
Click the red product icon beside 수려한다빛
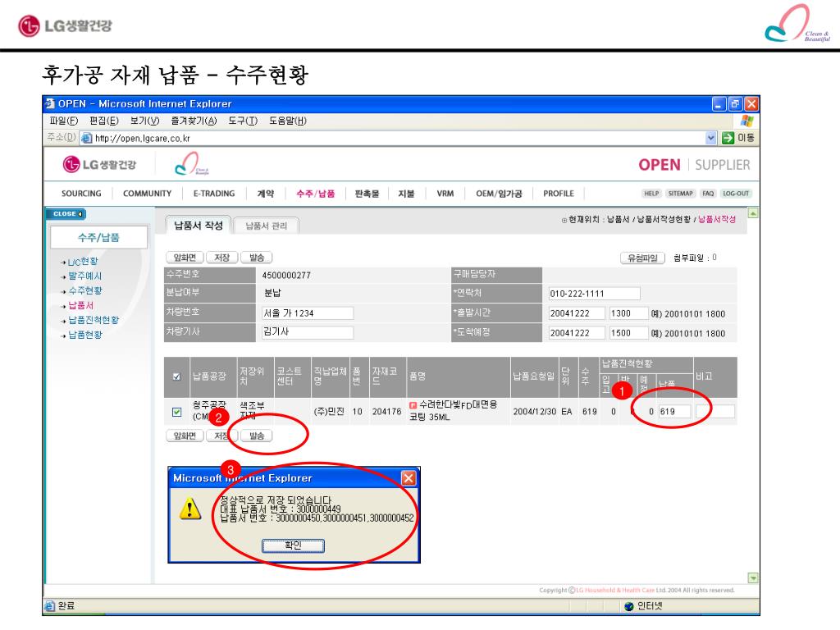tap(413, 405)
